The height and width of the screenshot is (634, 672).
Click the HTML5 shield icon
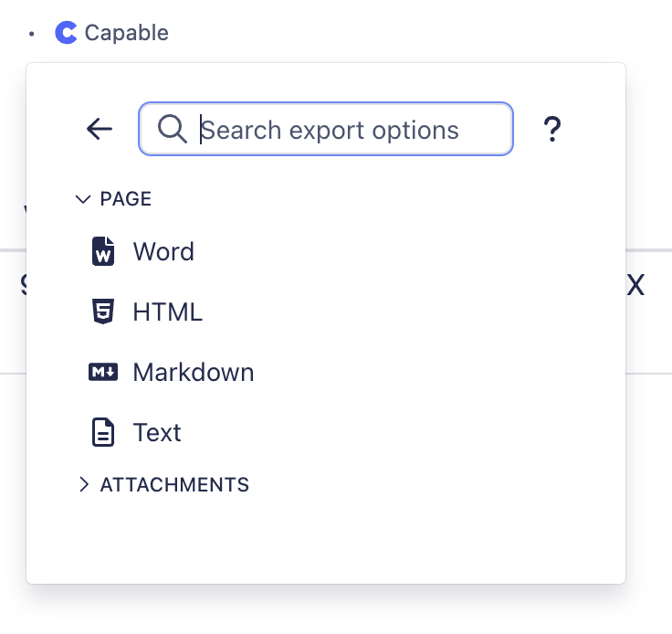(104, 312)
